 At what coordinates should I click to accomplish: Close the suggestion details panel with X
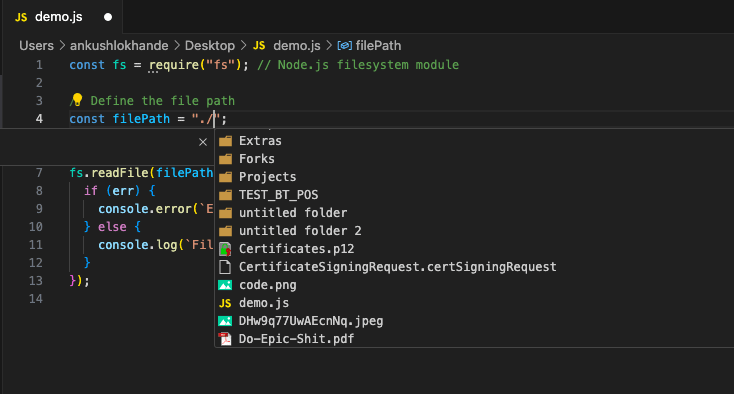tap(203, 142)
